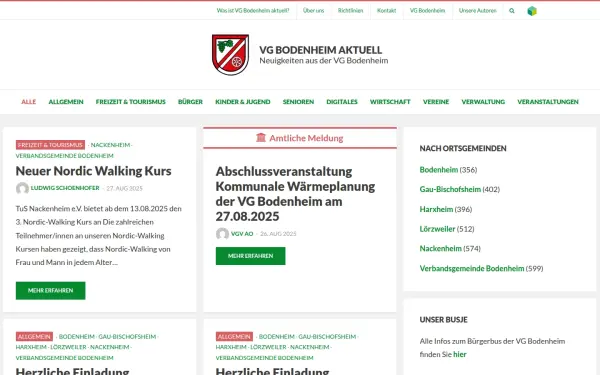Screen dimensions: 600x375
Task: Click the 'VG BODENHEIM AKTUELL' site title
Action: pos(321,50)
